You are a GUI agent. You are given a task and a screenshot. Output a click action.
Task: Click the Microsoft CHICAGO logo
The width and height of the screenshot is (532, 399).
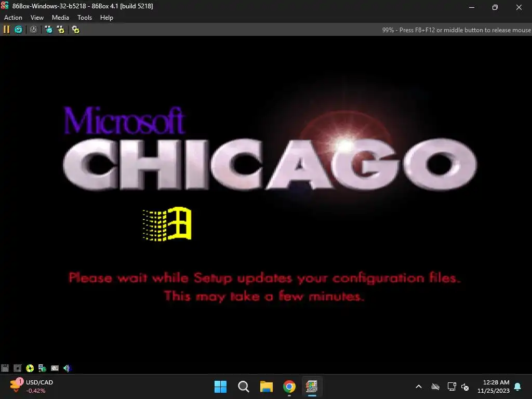point(270,148)
